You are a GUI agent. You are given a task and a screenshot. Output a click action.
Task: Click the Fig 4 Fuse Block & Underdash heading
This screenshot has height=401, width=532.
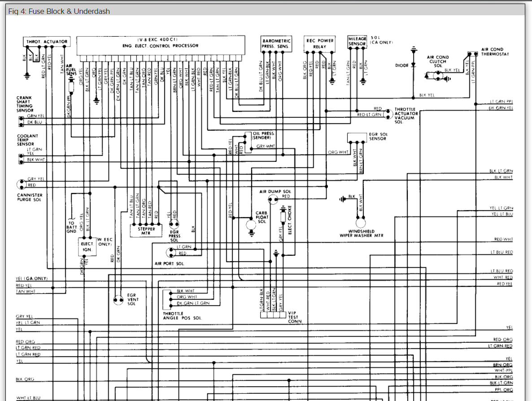point(59,11)
